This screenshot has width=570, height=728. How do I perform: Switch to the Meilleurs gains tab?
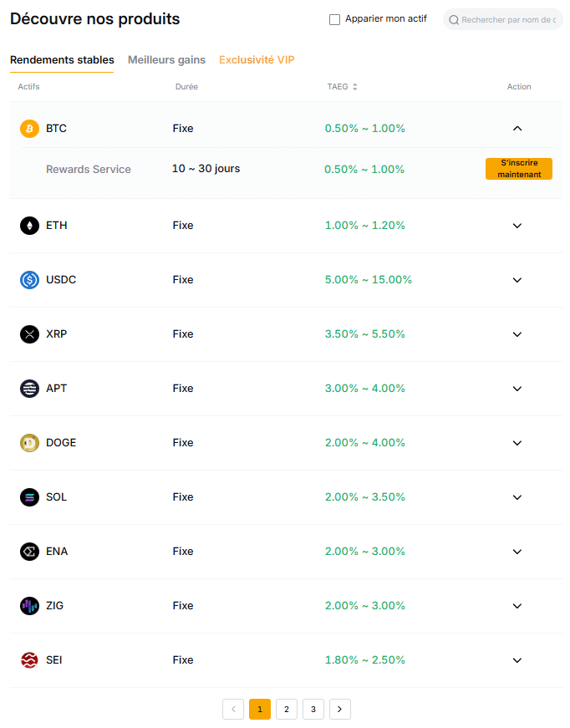coord(166,60)
